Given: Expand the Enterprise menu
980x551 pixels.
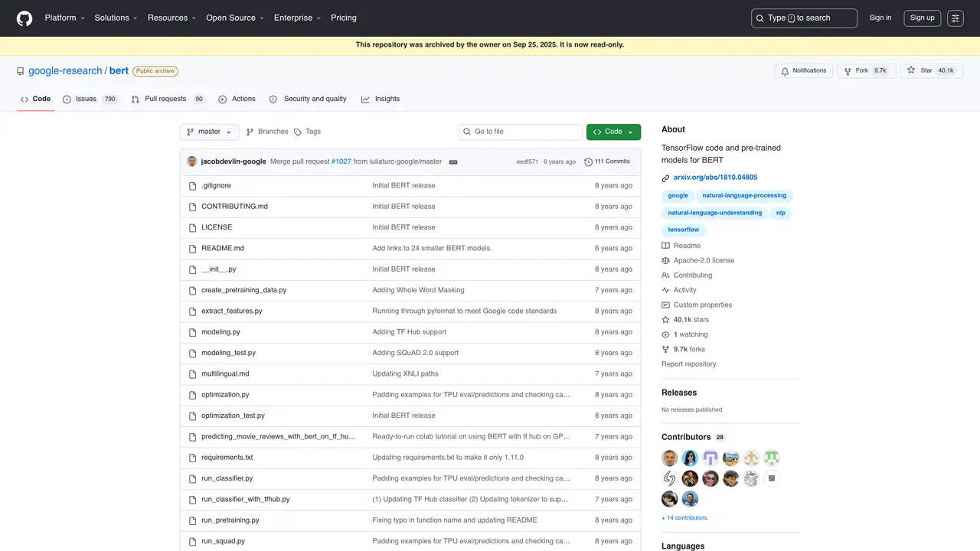Looking at the screenshot, I should 298,18.
